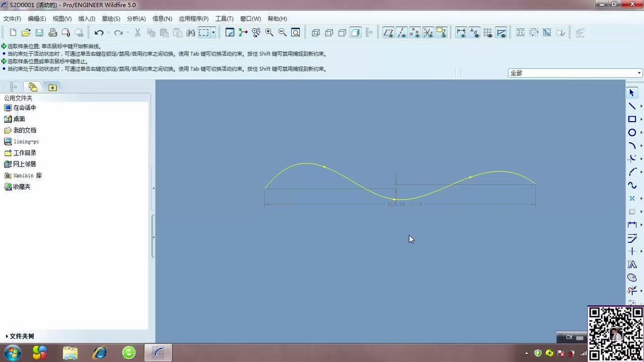Activate the Text tool in sketcher
This screenshot has height=362, width=644.
tap(632, 264)
